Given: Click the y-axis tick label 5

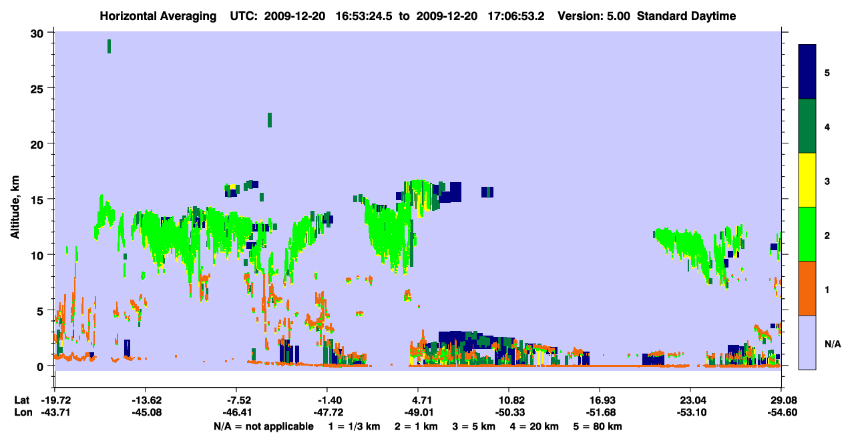Looking at the screenshot, I should point(41,310).
